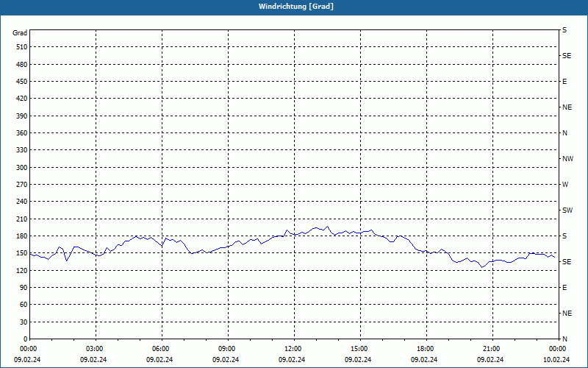Click the SE compass label level with 480
The width and height of the screenshot is (588, 368).
[567, 56]
